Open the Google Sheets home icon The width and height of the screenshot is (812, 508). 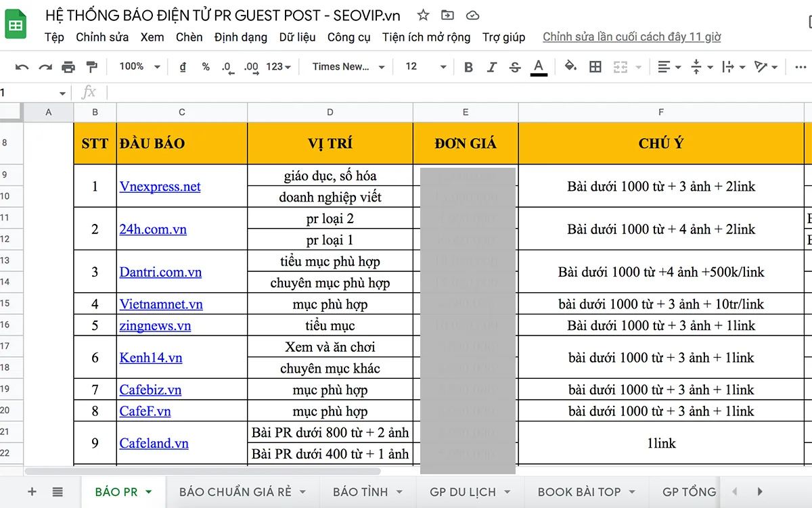click(16, 26)
